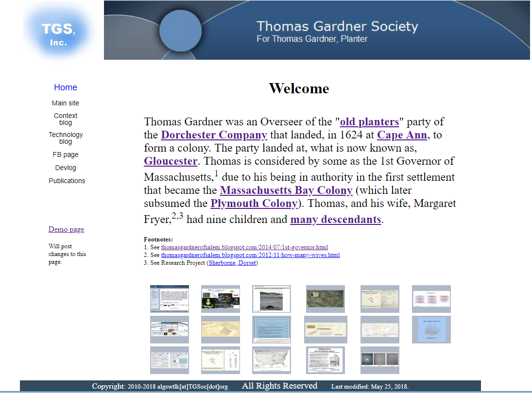Select Home in the sidebar
This screenshot has height=393, width=532.
pos(66,87)
